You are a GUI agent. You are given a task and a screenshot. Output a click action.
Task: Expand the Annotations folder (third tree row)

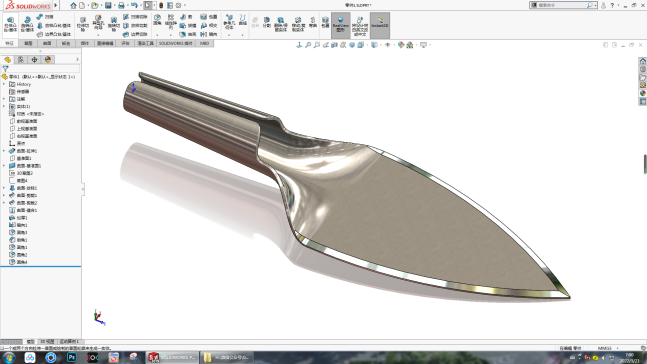(4, 99)
